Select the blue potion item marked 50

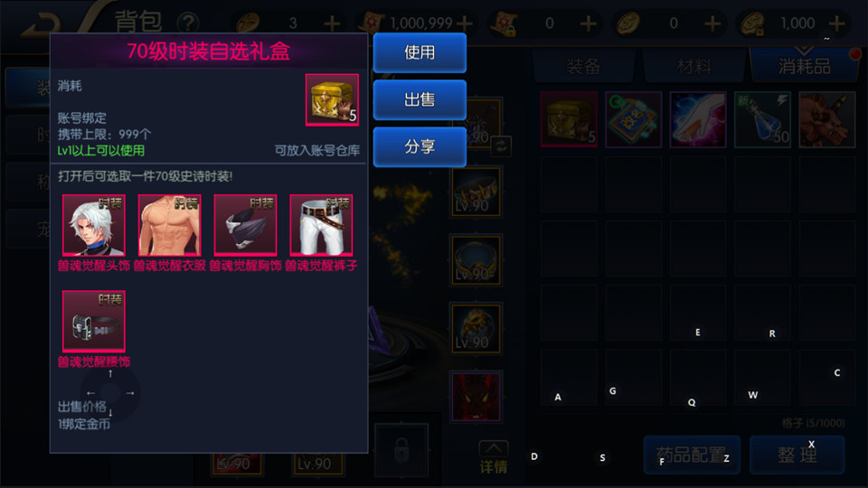(x=762, y=119)
